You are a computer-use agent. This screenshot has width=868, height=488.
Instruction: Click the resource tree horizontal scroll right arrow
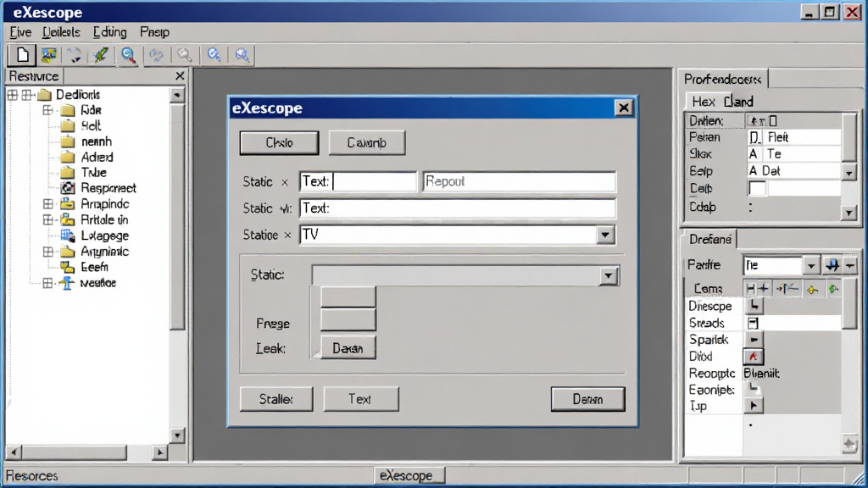(159, 452)
